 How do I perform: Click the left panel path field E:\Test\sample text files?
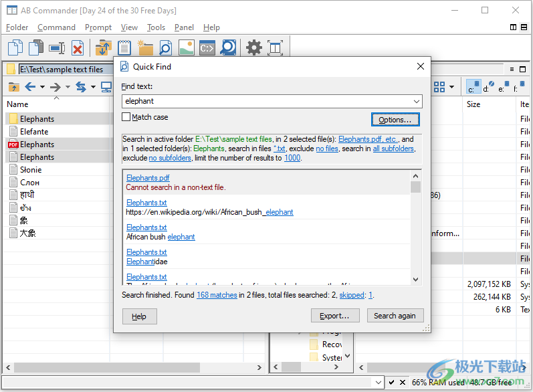[66, 70]
